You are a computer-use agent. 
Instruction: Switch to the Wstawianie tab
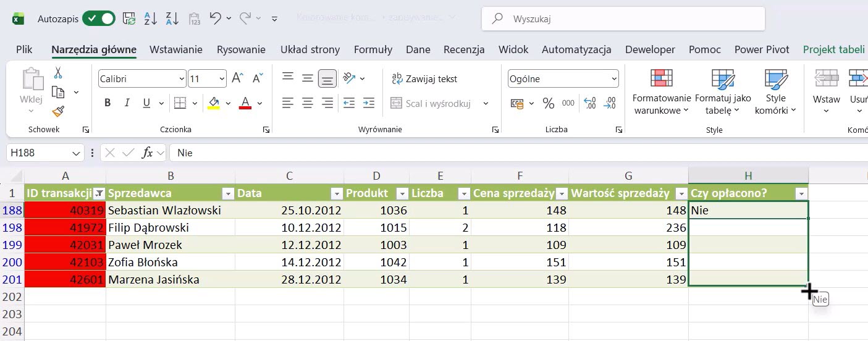pyautogui.click(x=176, y=49)
